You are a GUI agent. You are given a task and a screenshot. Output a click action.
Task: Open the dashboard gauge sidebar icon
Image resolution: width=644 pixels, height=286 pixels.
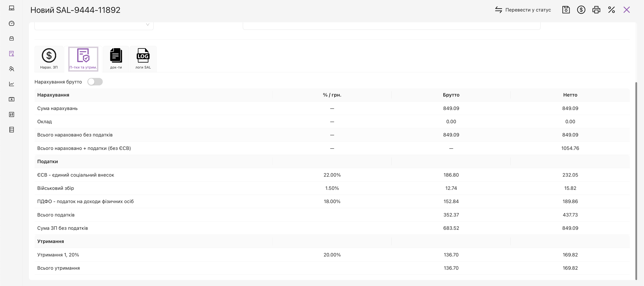pos(11,23)
